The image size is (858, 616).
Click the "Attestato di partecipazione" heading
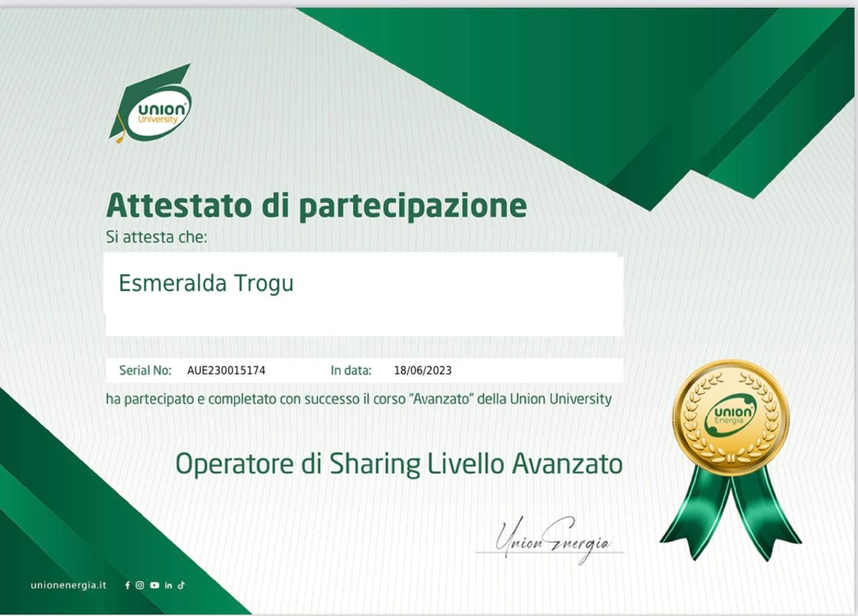click(x=316, y=205)
